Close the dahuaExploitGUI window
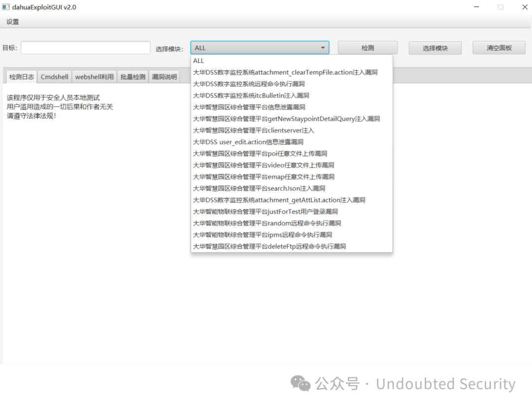 click(x=525, y=7)
